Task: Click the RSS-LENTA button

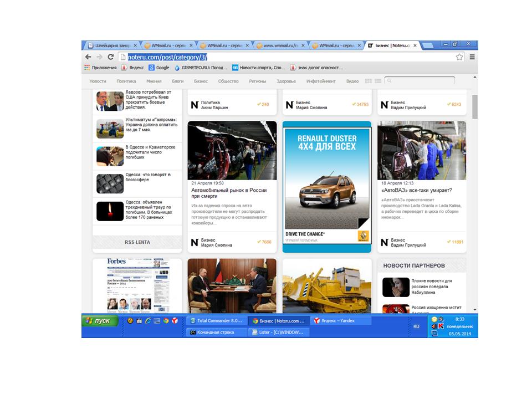Action: pos(137,242)
